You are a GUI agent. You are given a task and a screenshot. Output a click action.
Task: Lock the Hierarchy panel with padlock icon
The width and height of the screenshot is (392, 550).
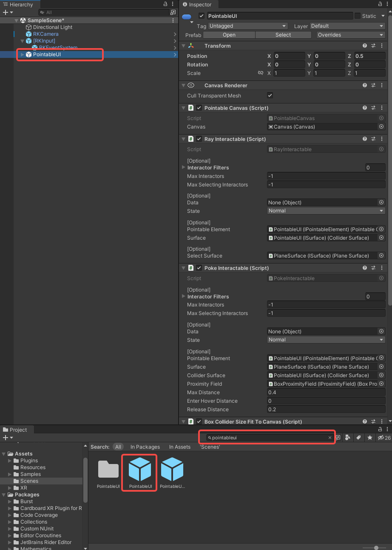[165, 4]
